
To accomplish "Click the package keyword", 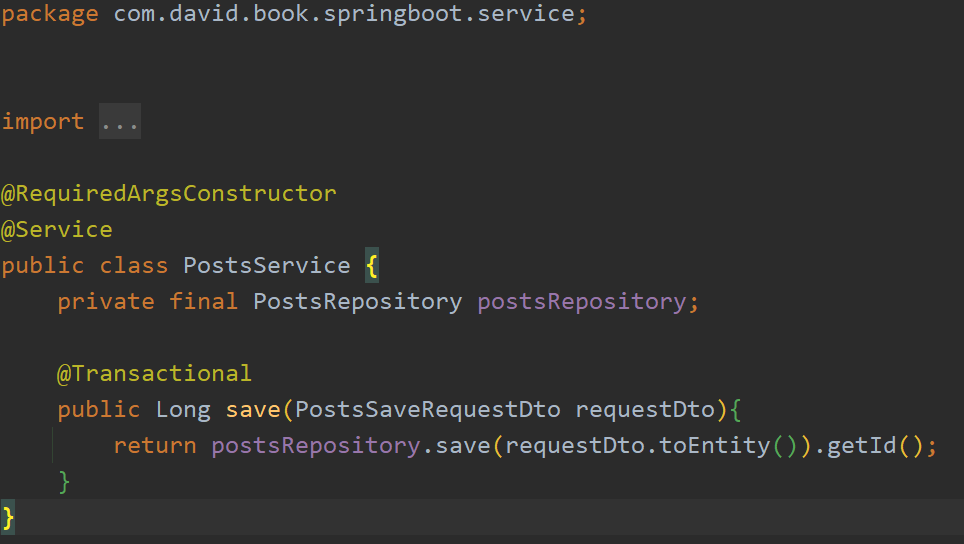I will click(50, 14).
